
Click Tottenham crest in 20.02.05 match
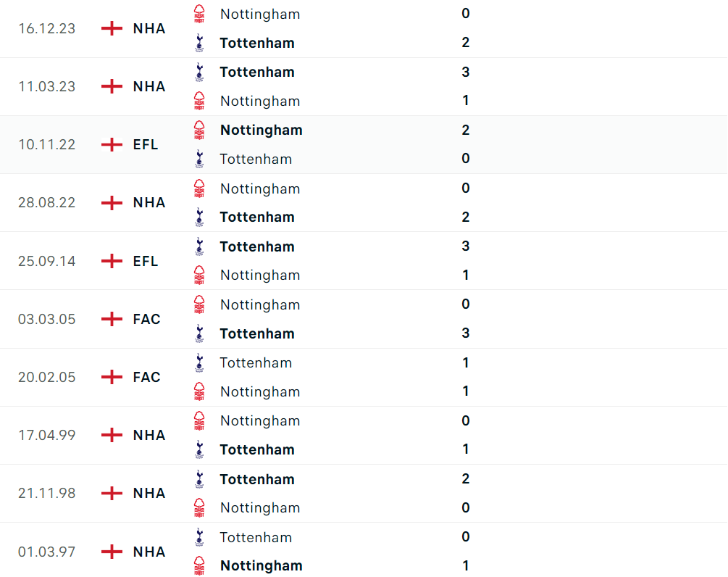click(199, 362)
